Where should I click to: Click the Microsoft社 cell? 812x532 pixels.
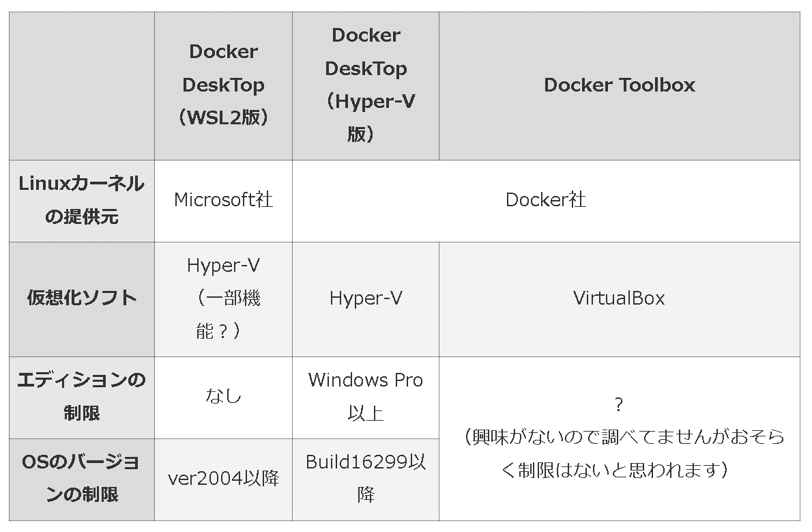[x=223, y=201]
